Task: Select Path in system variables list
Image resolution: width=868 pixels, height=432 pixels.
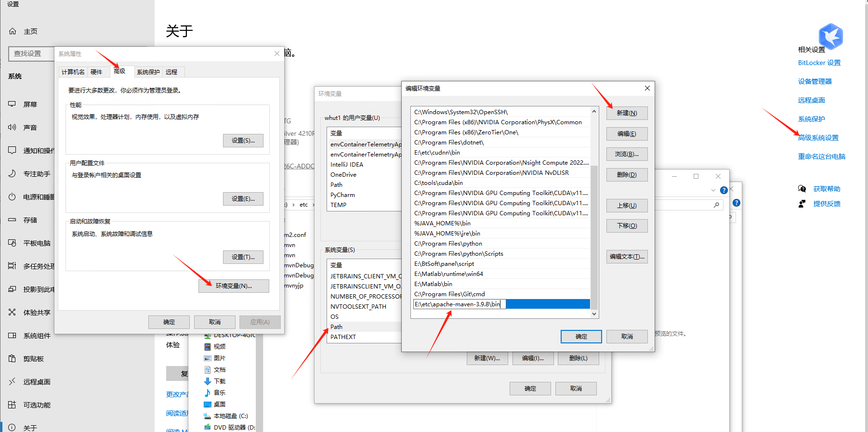Action: pos(365,327)
